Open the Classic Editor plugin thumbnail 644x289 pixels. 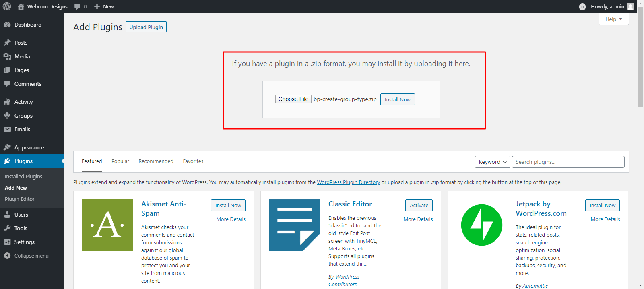(x=295, y=225)
